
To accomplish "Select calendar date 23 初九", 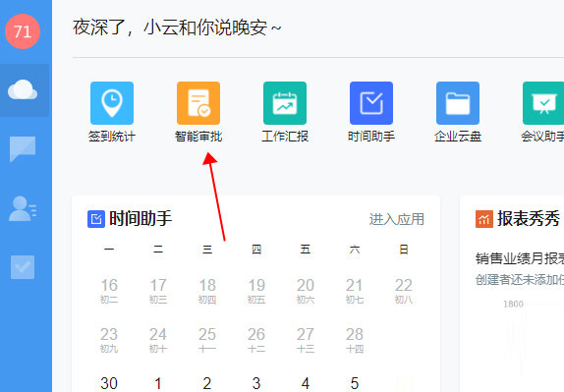I will 109,340.
